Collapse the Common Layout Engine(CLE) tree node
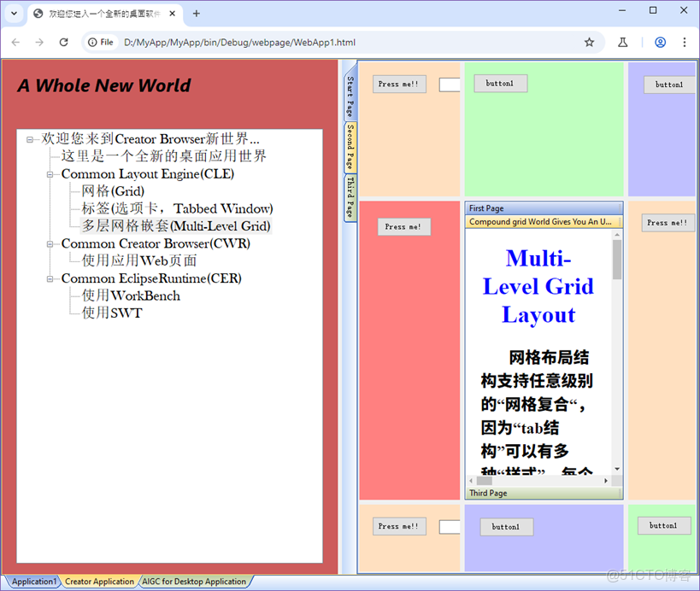The width and height of the screenshot is (700, 591). click(50, 173)
